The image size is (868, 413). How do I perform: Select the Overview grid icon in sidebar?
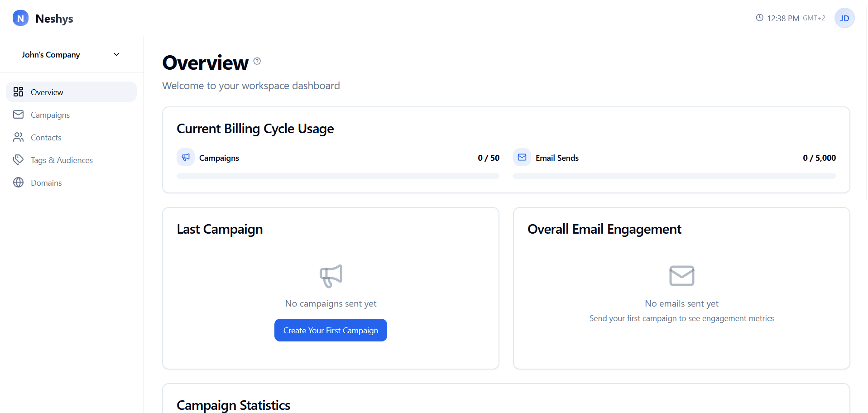pyautogui.click(x=18, y=91)
